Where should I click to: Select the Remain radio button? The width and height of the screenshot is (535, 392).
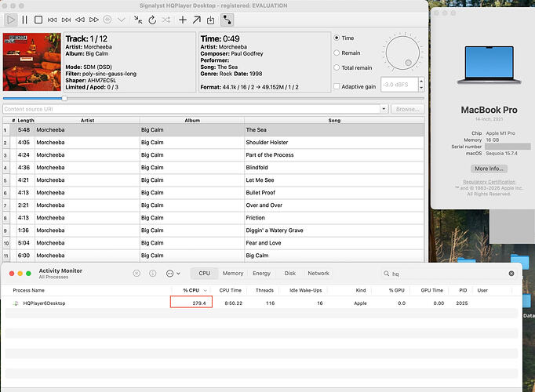[337, 53]
